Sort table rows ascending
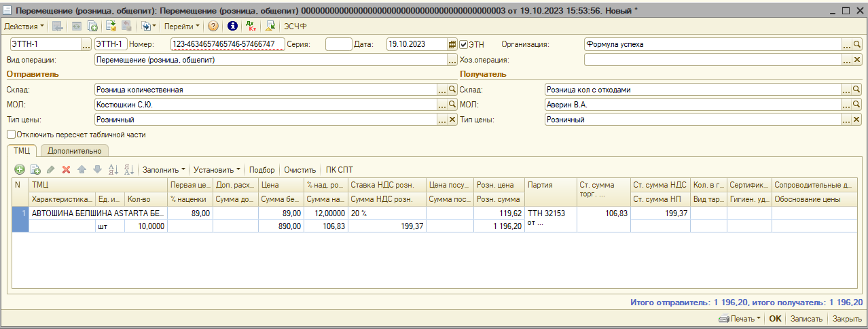Screen dimensions: 868x329 coord(113,170)
